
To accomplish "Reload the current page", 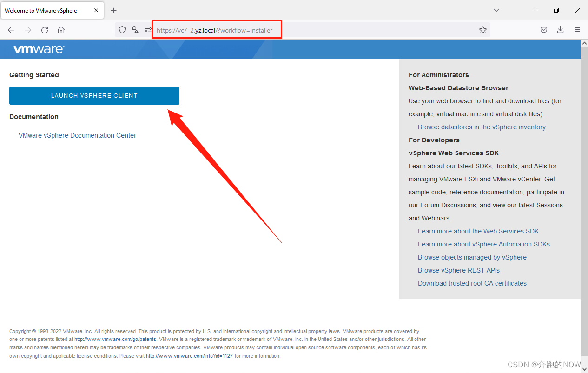I will [45, 30].
